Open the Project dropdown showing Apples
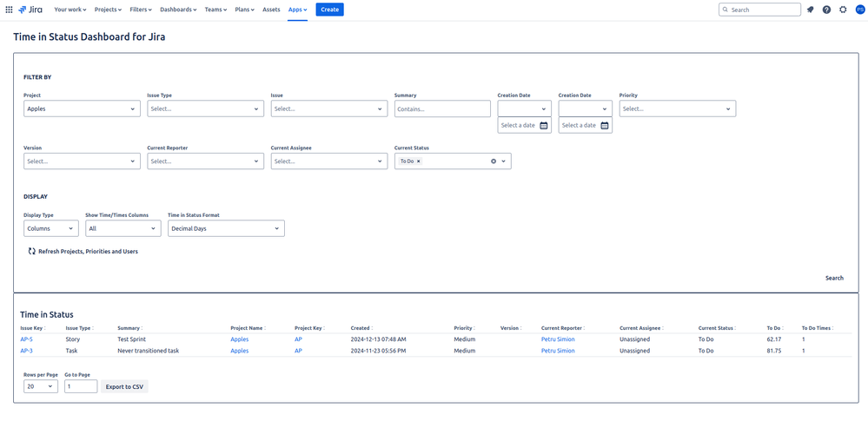Viewport: 868px width, 421px height. (x=82, y=109)
